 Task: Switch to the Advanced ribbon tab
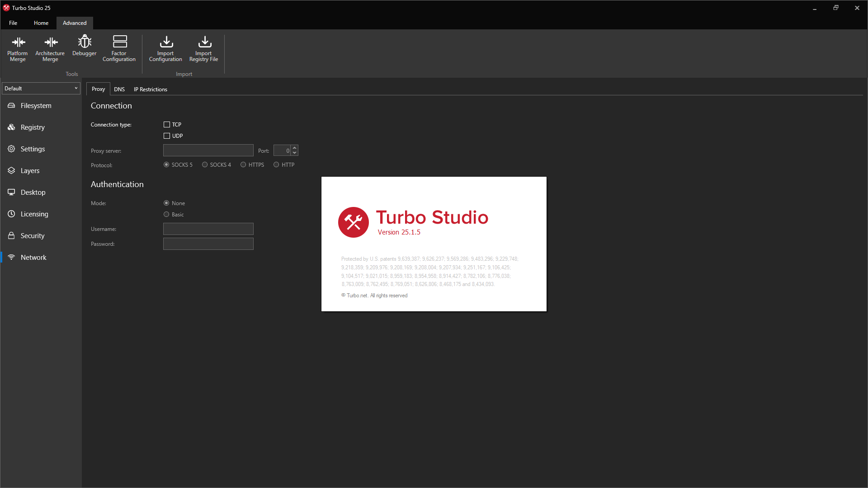(75, 23)
